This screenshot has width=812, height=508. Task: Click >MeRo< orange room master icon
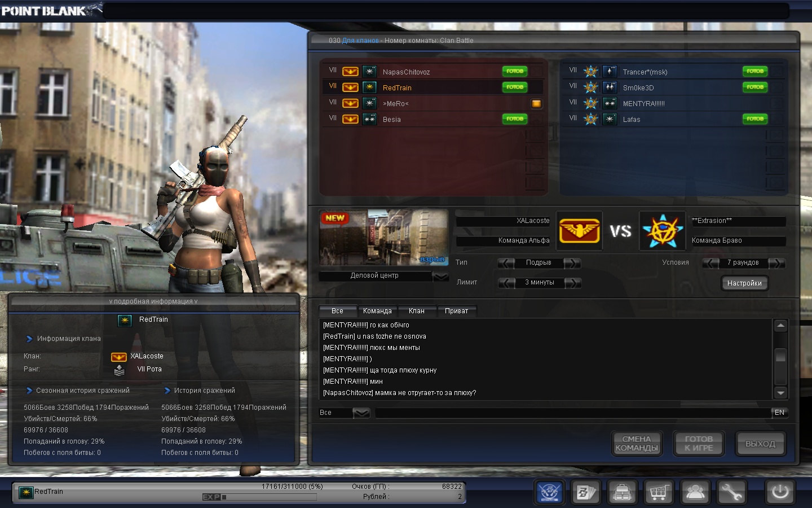point(536,103)
